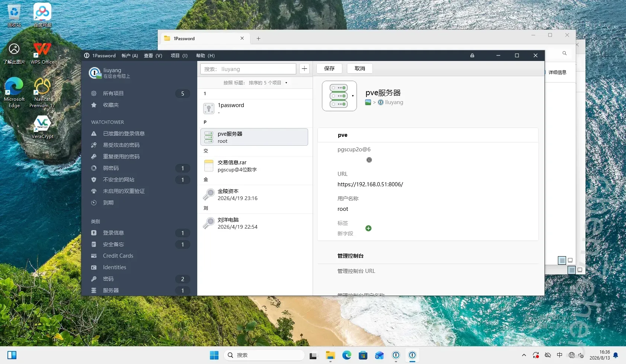Open the 回收站 desktop icon
The height and width of the screenshot is (364, 626).
click(14, 15)
